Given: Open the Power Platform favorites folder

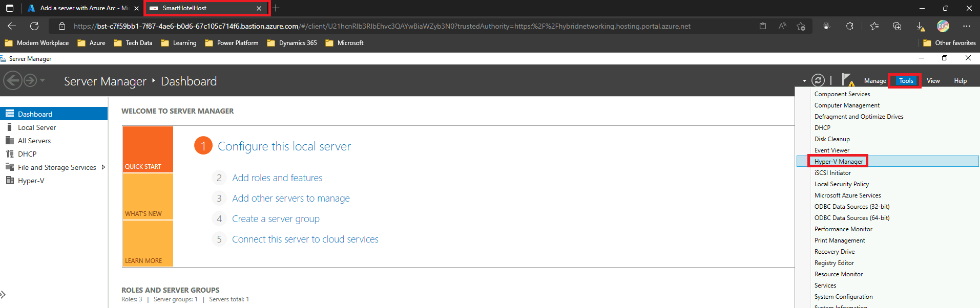Looking at the screenshot, I should (232, 43).
